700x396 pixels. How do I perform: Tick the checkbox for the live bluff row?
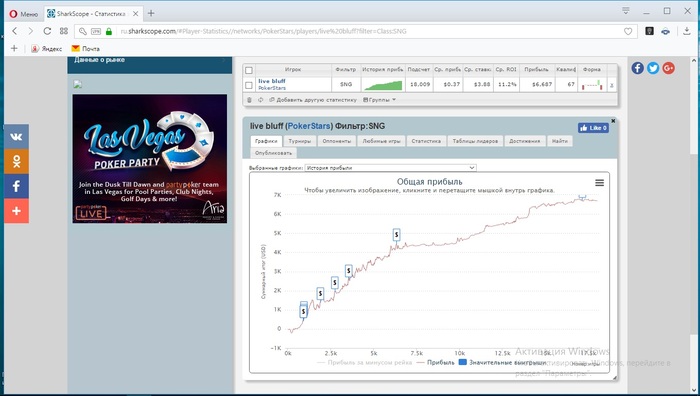[249, 85]
